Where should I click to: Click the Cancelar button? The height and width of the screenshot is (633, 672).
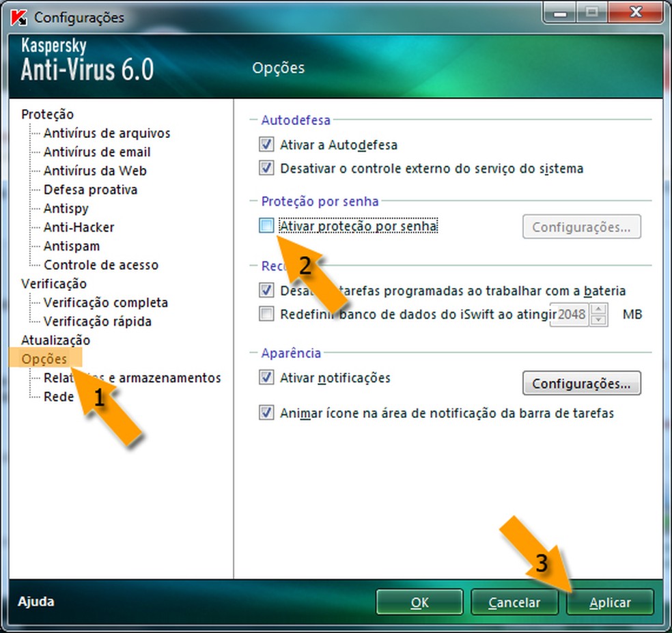514,602
